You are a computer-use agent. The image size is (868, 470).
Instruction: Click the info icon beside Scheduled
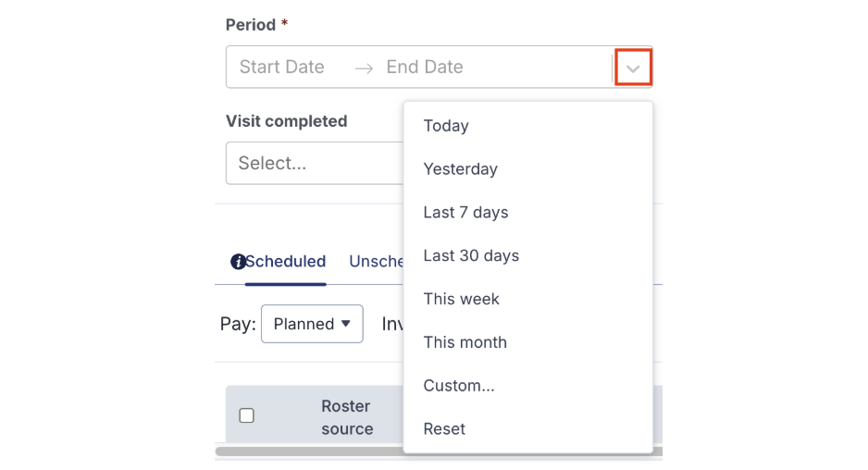click(237, 262)
